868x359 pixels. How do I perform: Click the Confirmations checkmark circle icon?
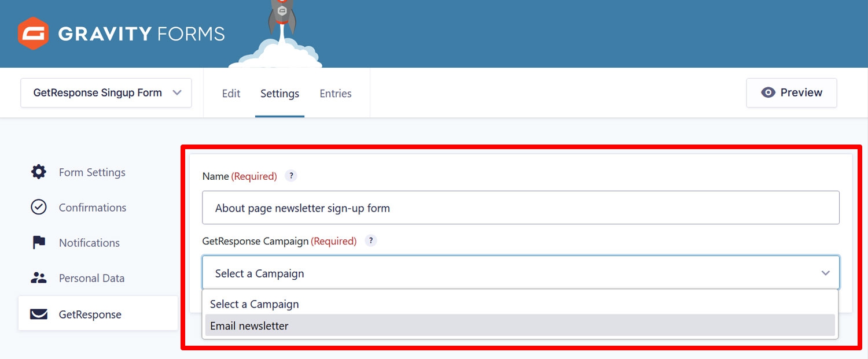[38, 207]
